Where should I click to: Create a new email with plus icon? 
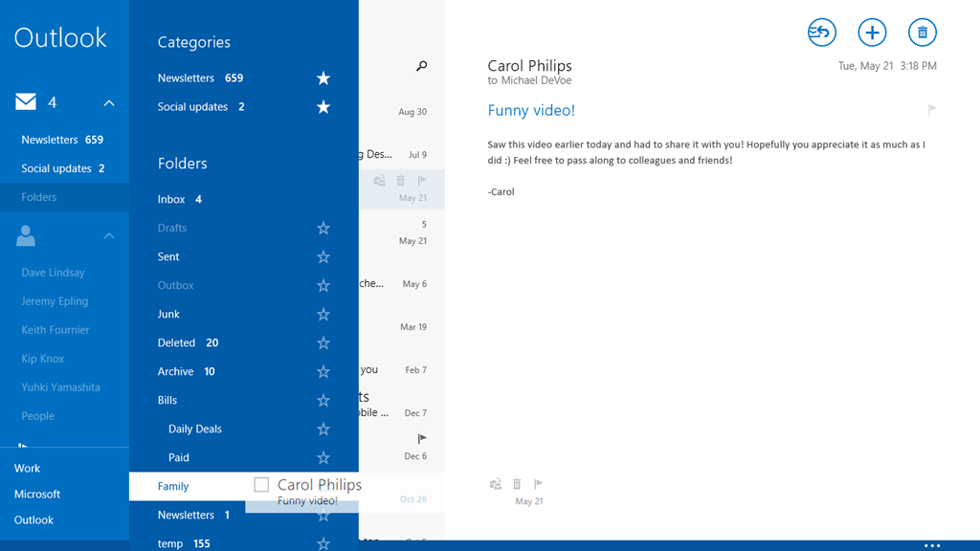tap(872, 33)
